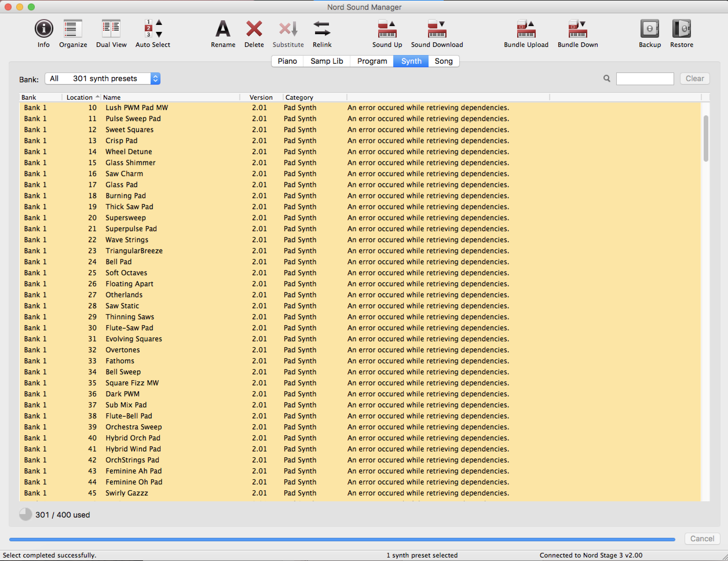Select the Otherlands preset
Viewport: 728px width, 561px height.
360,294
